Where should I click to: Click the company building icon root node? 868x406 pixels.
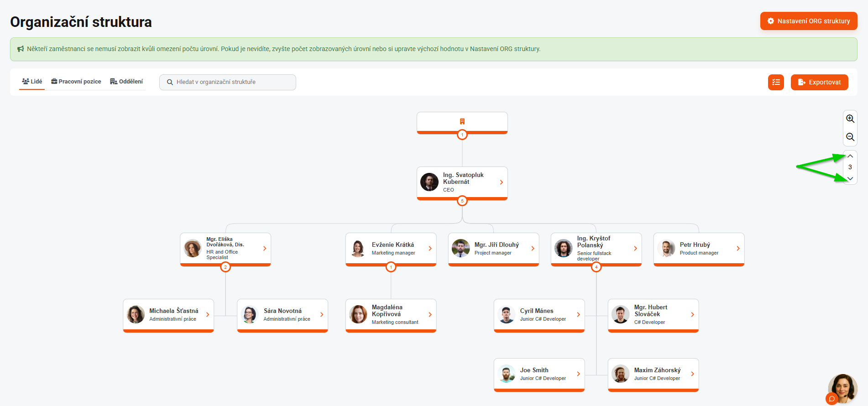point(462,121)
